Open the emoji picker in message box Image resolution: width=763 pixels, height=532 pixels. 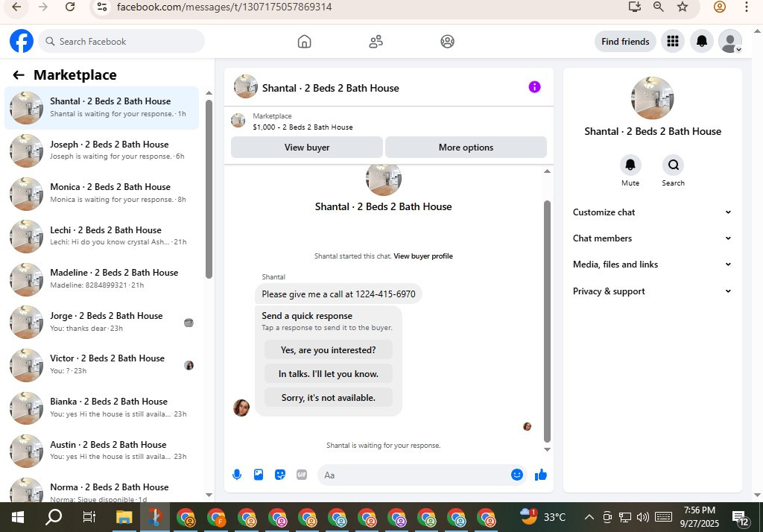pyautogui.click(x=517, y=475)
